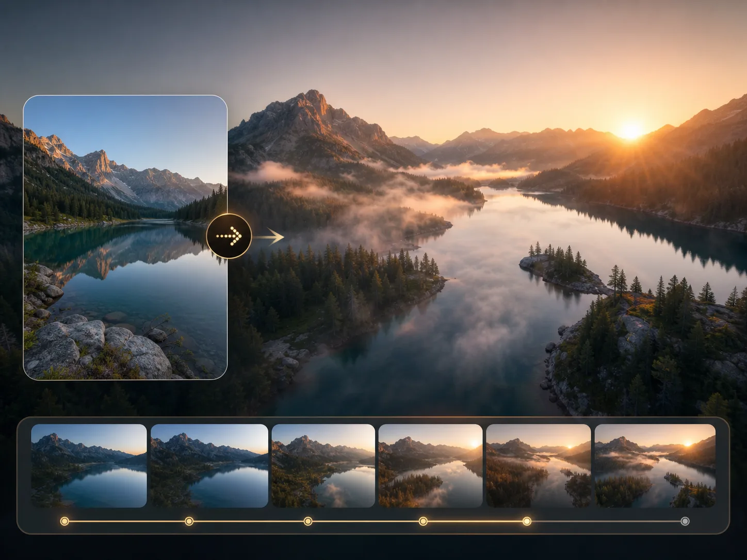
Task: Click the circular dotted-arrow expand icon
Action: point(229,237)
